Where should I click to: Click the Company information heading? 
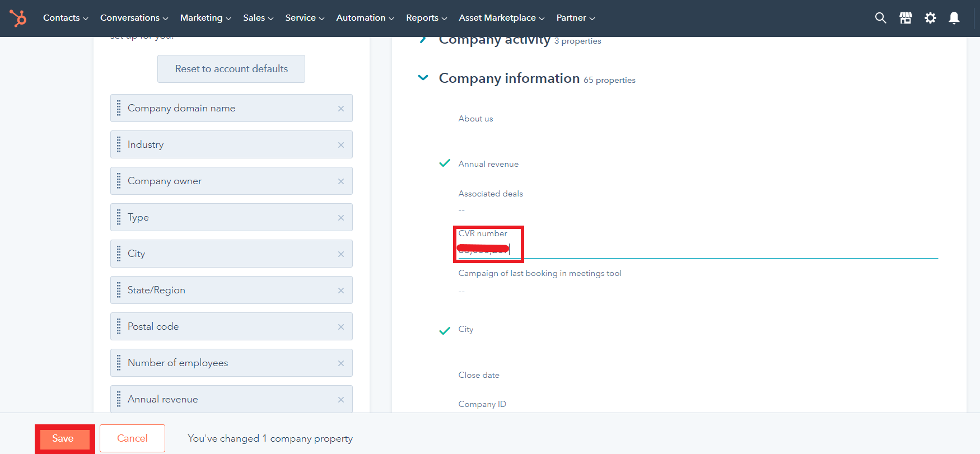point(509,78)
